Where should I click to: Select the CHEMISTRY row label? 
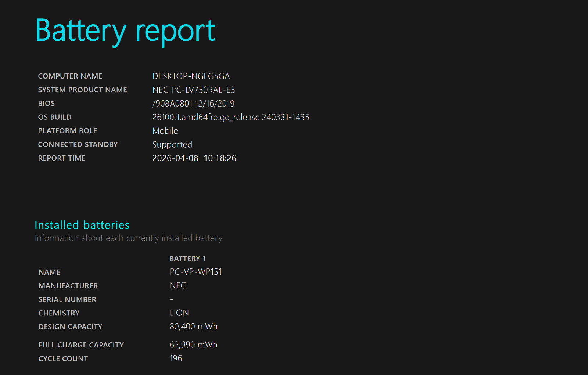click(59, 313)
